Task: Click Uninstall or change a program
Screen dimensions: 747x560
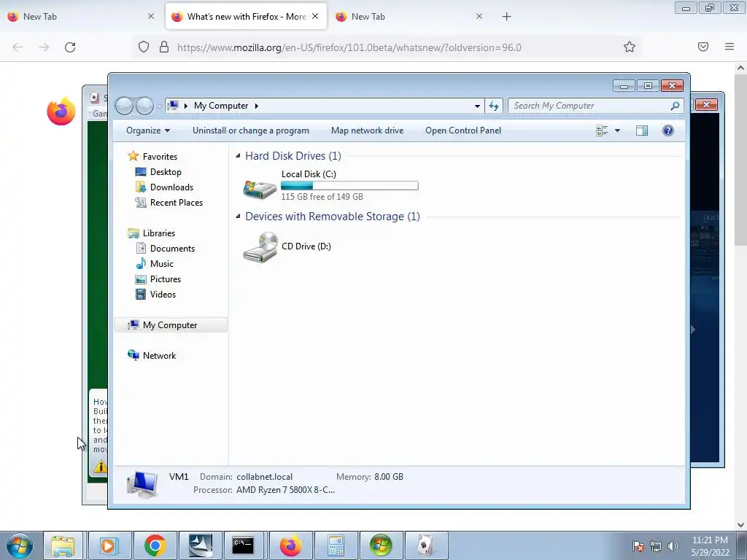Action: point(251,131)
